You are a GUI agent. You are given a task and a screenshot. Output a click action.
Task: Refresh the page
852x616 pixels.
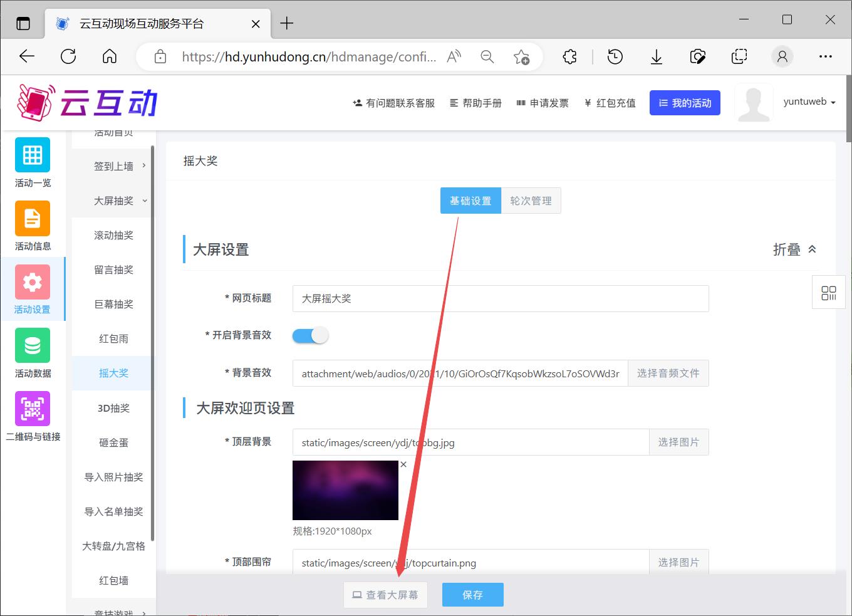click(68, 56)
